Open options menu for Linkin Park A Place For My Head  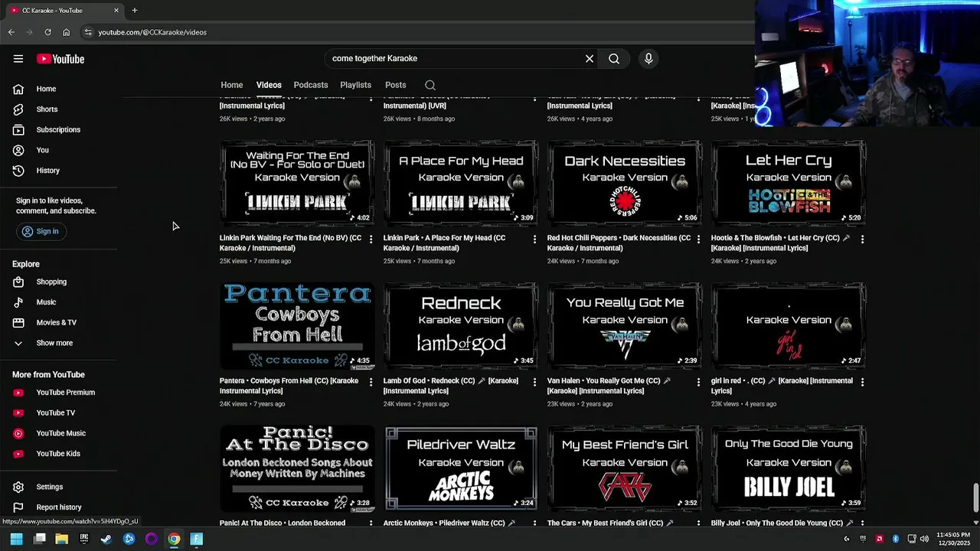tap(534, 240)
